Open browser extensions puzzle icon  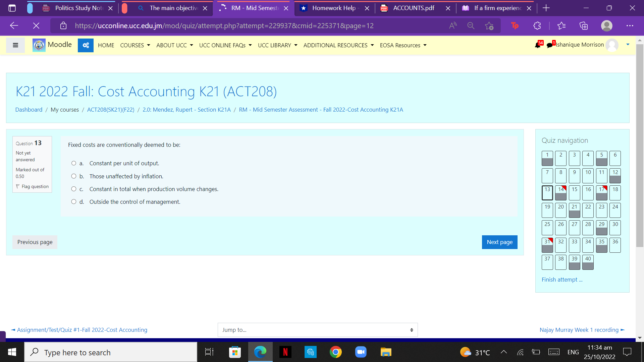click(537, 26)
